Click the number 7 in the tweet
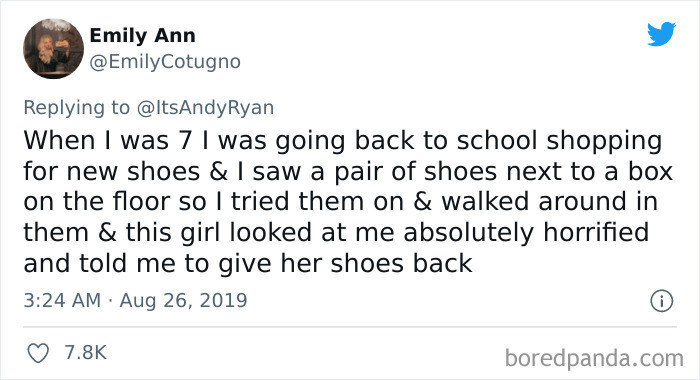This screenshot has width=700, height=380. coord(185,141)
